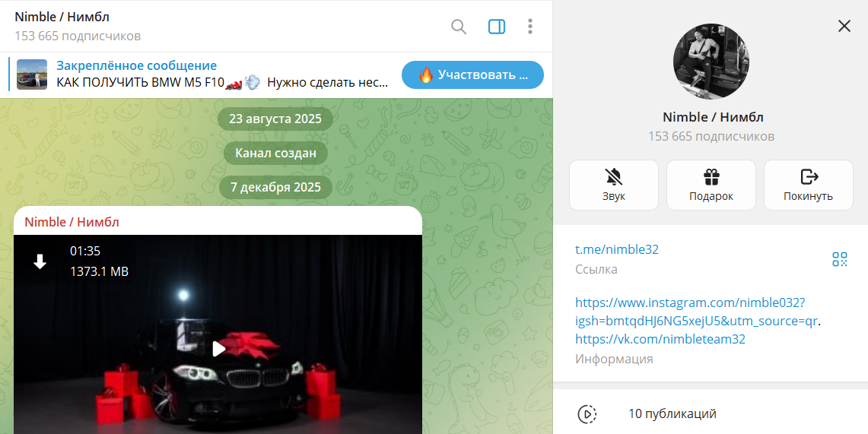Send a gift via Подарок button

point(711,185)
